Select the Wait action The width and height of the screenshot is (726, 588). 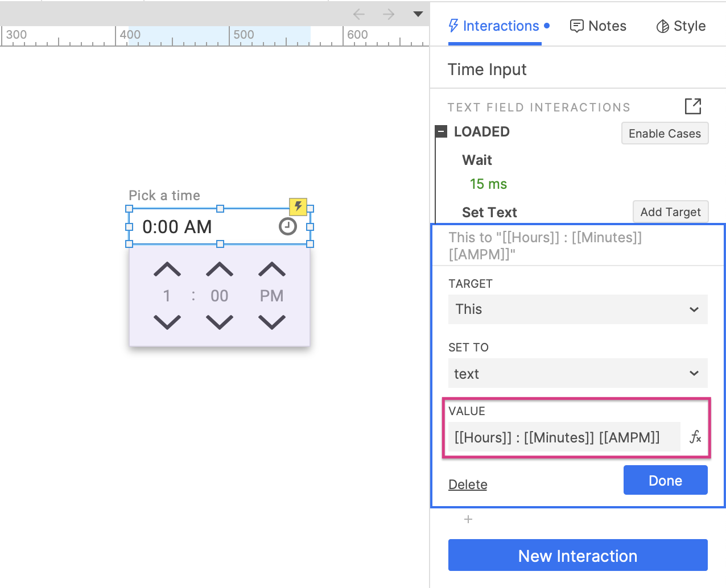click(477, 160)
